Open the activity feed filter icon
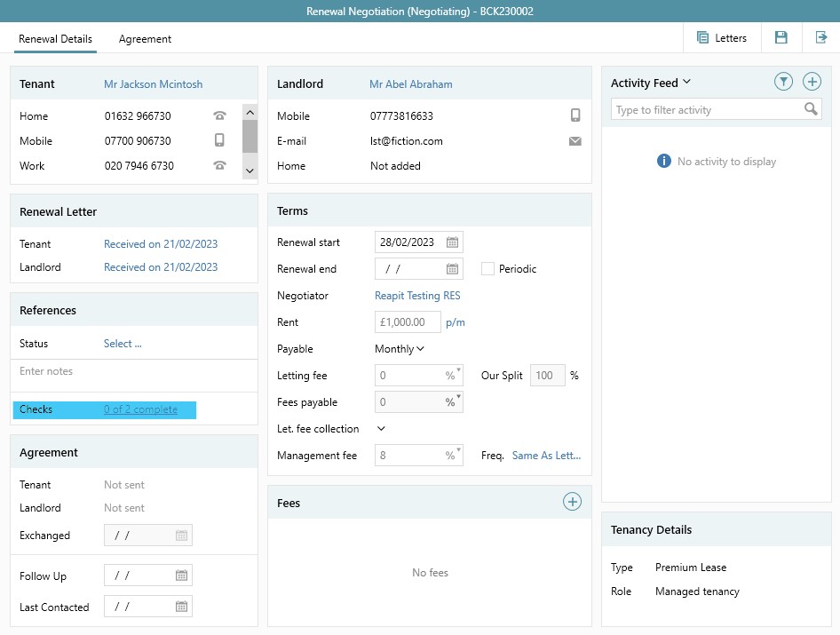840x635 pixels. 782,82
